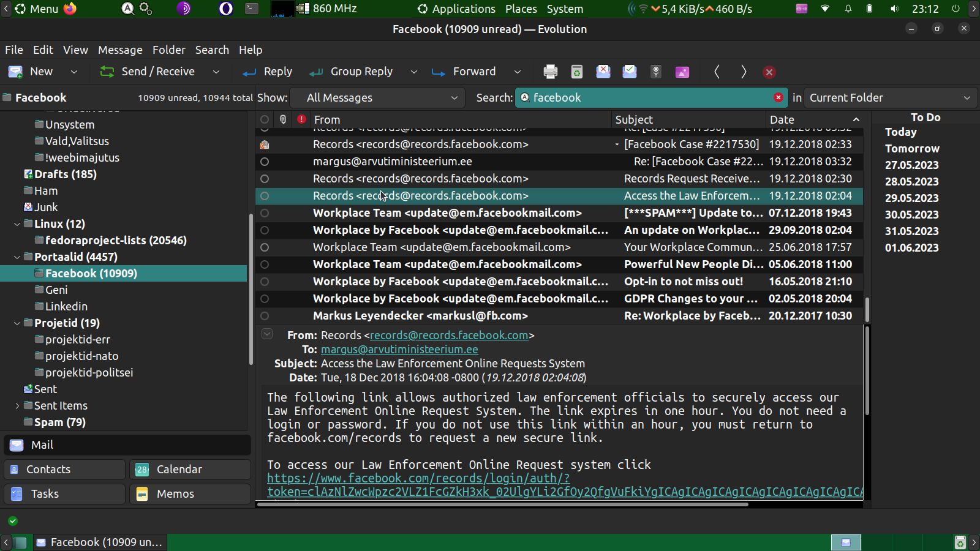The image size is (980, 551).
Task: Click the Print toolbar icon
Action: click(550, 72)
